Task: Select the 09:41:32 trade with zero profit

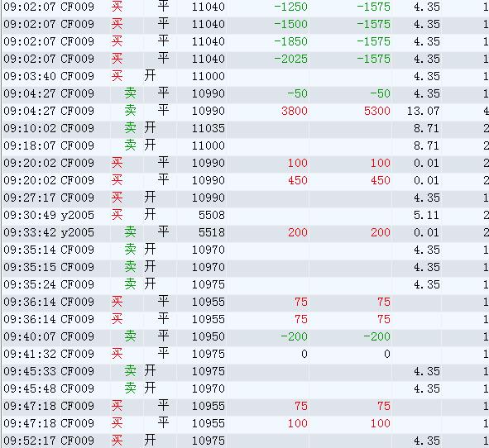Action: [x=245, y=354]
